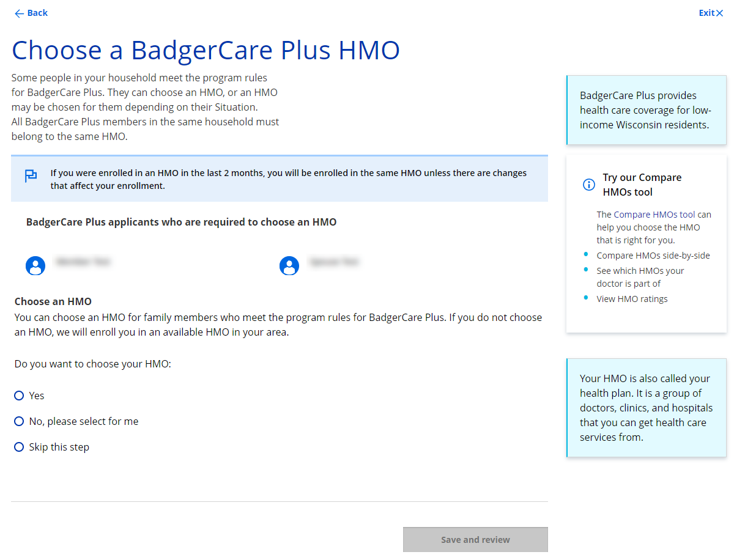Open the Compare HMOs tool link
This screenshot has width=734, height=560.
(x=654, y=215)
